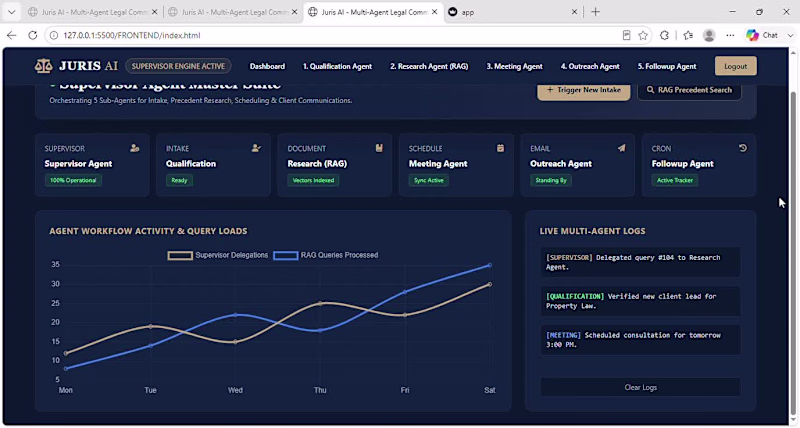Viewport: 800px width, 428px height.
Task: Open Copilot Chat button
Action: [x=763, y=35]
